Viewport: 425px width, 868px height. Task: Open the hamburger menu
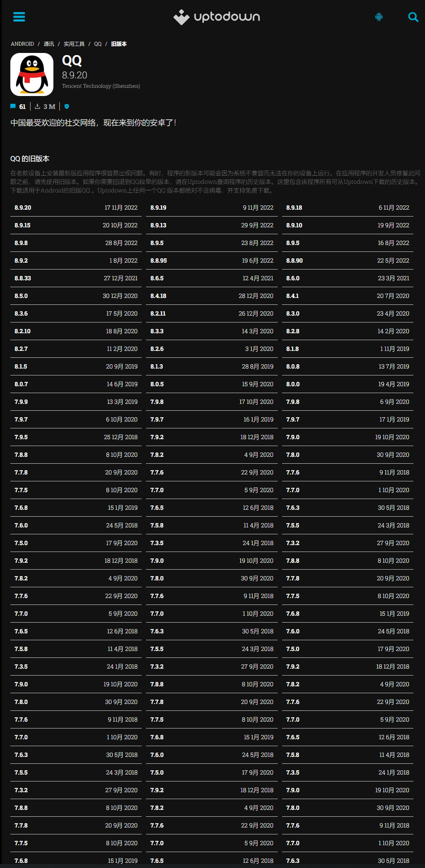click(x=19, y=17)
